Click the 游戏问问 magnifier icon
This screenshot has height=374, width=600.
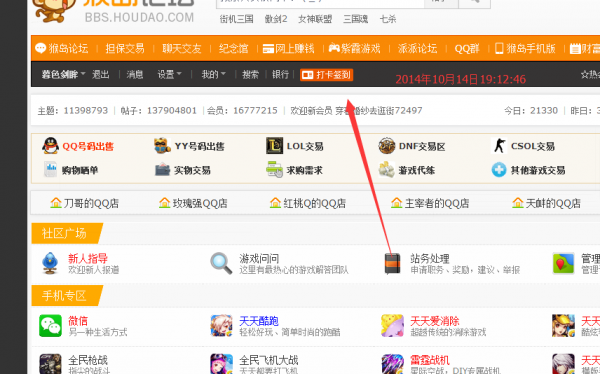coord(221,263)
